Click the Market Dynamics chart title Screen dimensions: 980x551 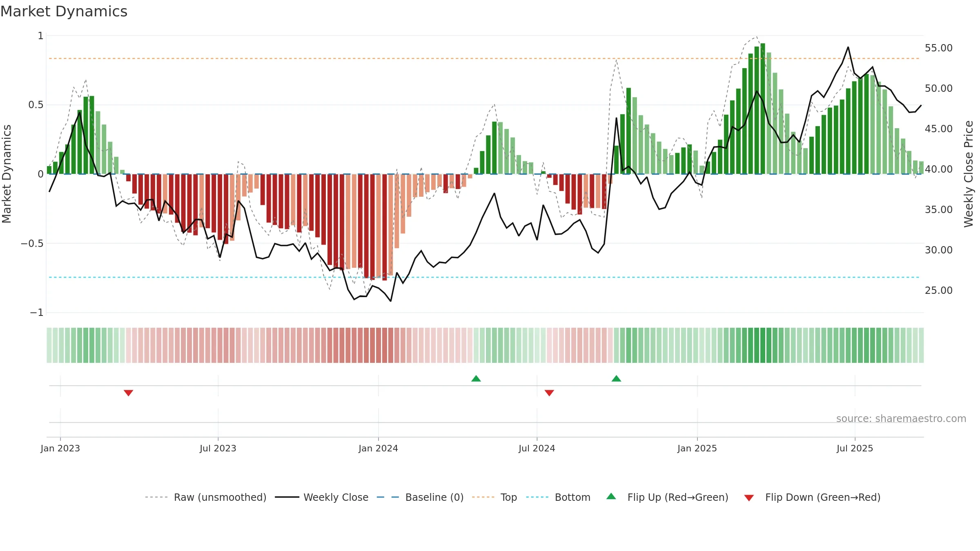[64, 11]
